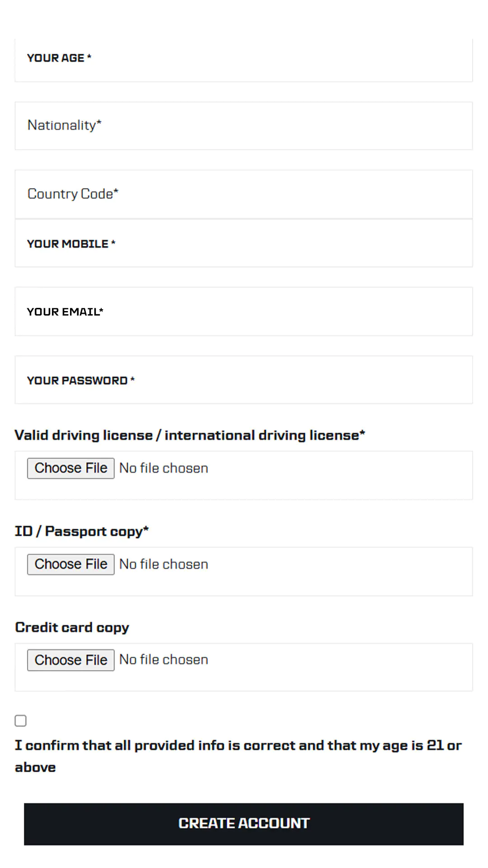Image resolution: width=488 pixels, height=868 pixels.
Task: Click 'No file chosen' beside driving license
Action: (x=164, y=468)
